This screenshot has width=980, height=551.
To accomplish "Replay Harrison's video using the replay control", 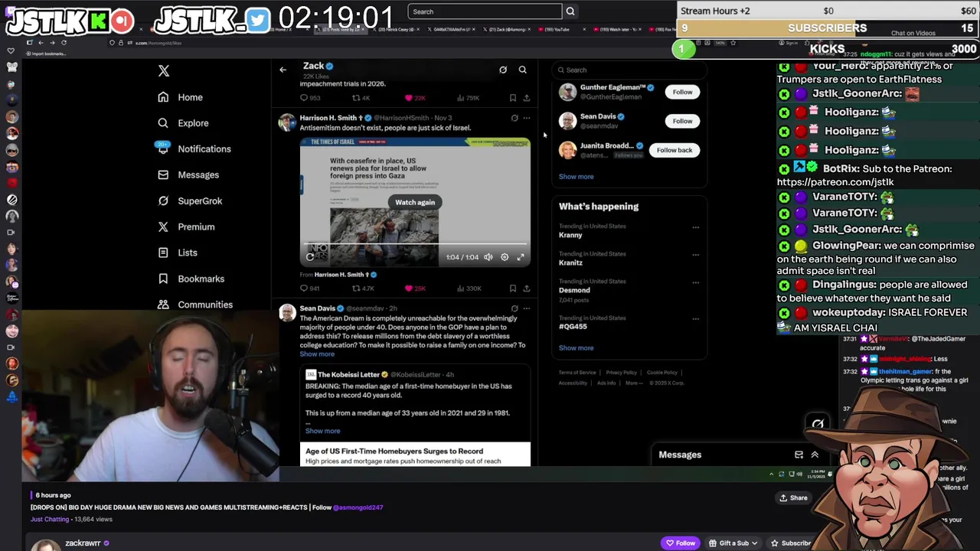I will tap(310, 257).
